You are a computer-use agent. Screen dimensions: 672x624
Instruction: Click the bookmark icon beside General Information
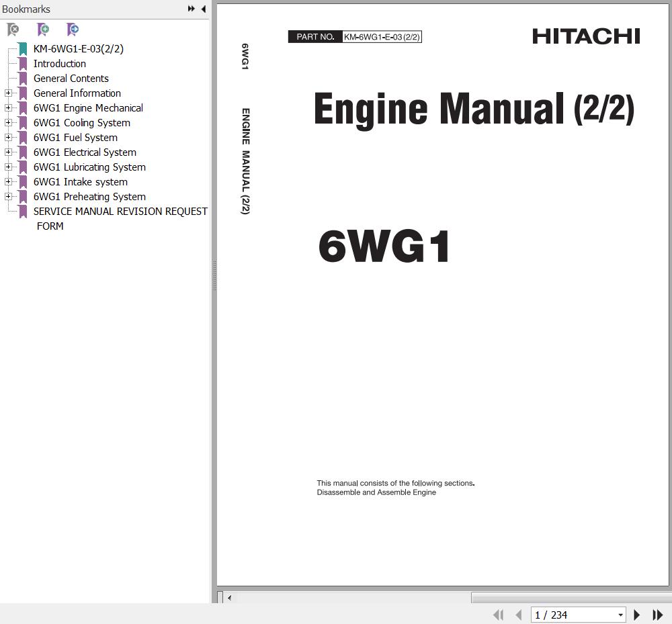23,93
